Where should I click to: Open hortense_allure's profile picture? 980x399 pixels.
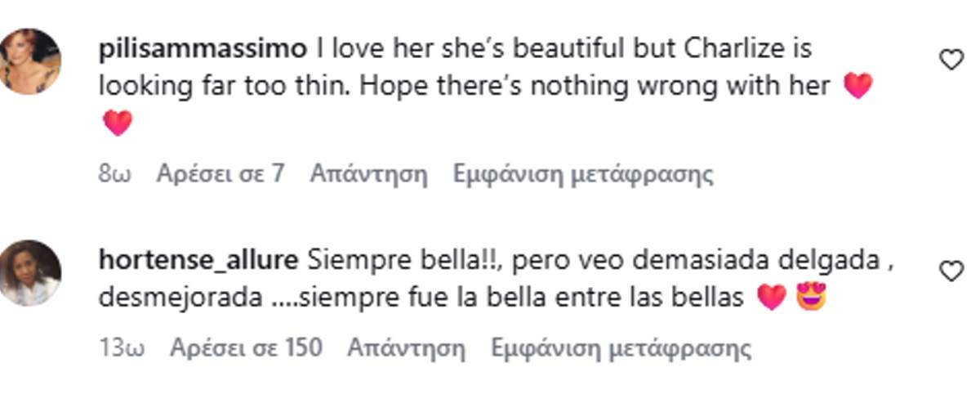[x=29, y=273]
